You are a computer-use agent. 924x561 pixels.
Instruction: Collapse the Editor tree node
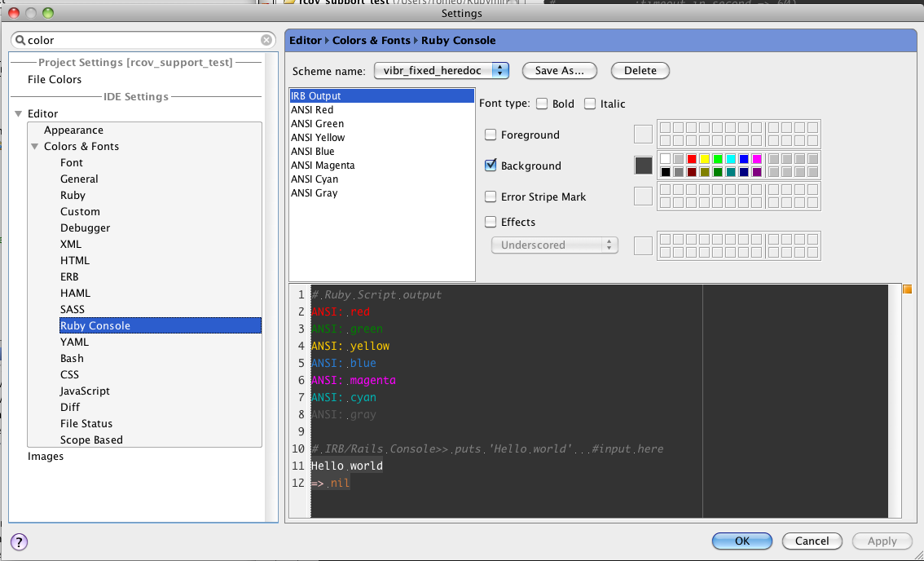(x=18, y=113)
